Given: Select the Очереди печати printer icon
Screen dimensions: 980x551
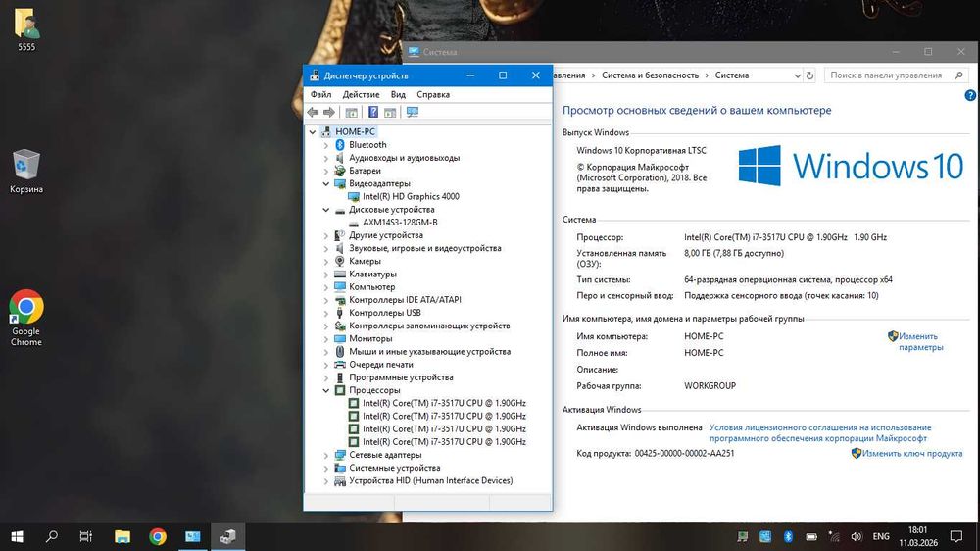Looking at the screenshot, I should point(340,364).
